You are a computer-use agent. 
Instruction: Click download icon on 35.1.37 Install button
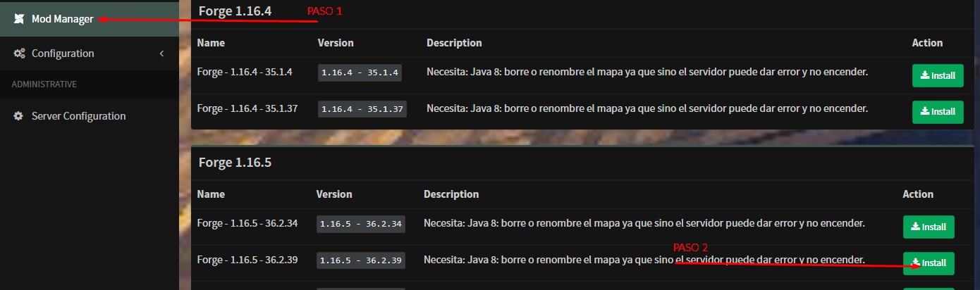click(x=924, y=111)
